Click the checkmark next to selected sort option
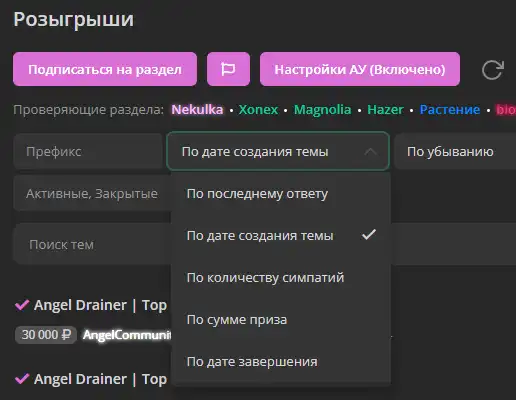This screenshot has width=516, height=400. click(x=369, y=235)
